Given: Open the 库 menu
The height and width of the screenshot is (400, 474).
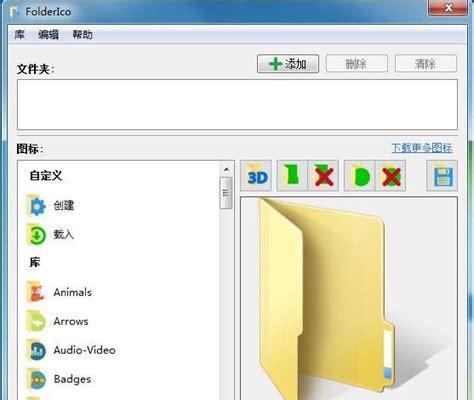Looking at the screenshot, I should click(19, 35).
